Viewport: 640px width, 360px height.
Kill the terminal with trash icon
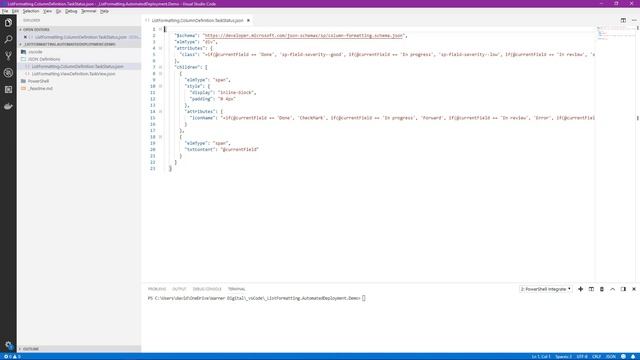[602, 289]
